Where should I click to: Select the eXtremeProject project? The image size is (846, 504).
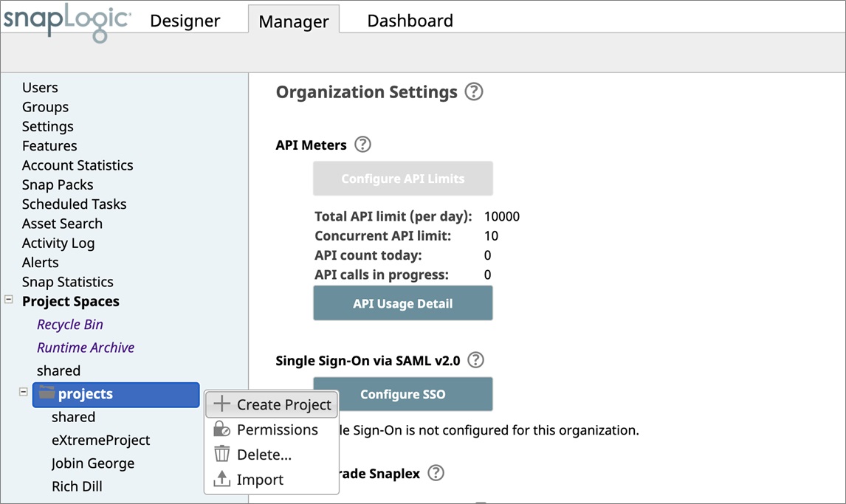tap(101, 440)
